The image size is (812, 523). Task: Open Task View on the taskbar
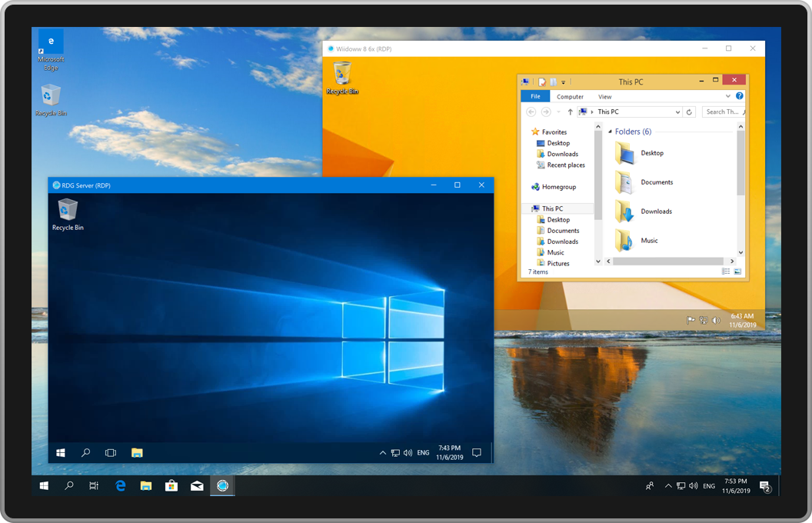coord(94,485)
